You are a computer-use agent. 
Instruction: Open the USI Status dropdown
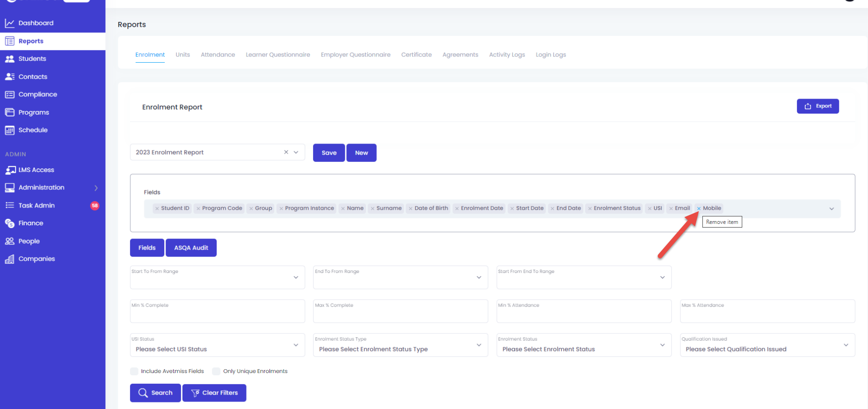pyautogui.click(x=217, y=345)
